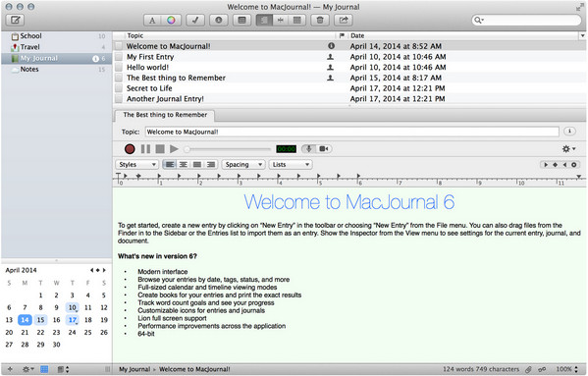Click the share export toolbar icon
Viewport: 588px width, 376px height.
tap(344, 21)
